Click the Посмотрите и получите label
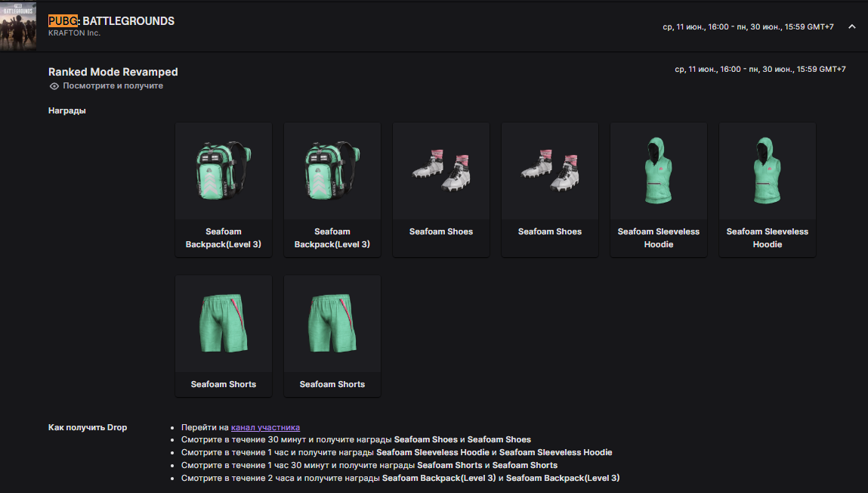 coord(113,86)
